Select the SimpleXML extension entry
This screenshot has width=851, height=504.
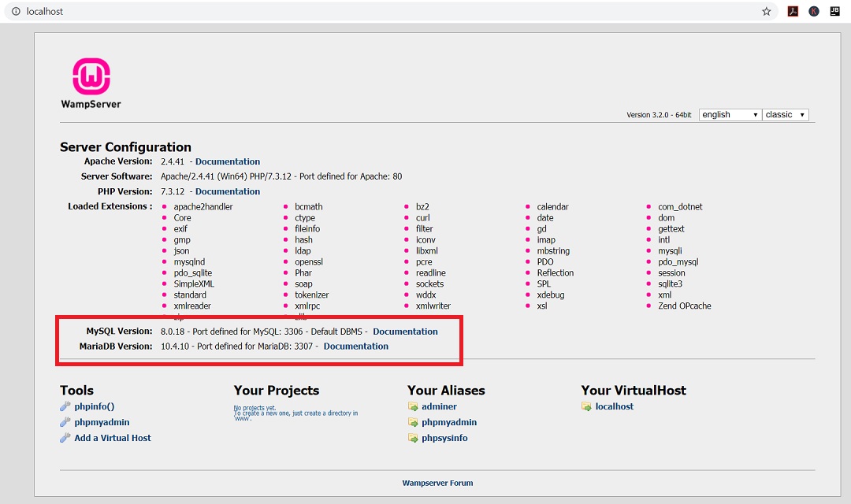tap(194, 283)
